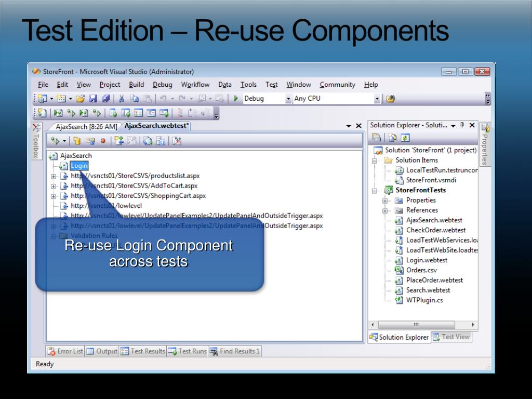Viewport: 532px width, 399px height.
Task: Open the Build menu
Action: pos(137,85)
